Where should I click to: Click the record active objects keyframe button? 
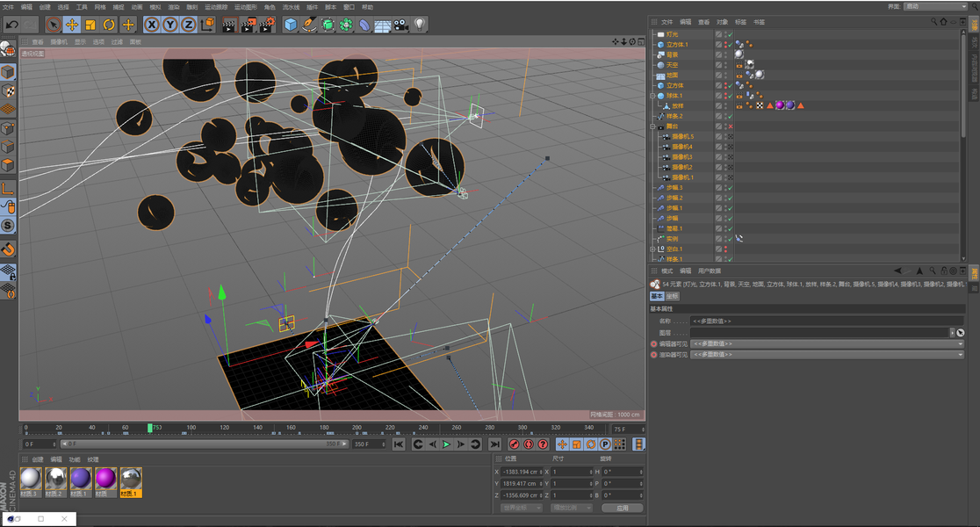point(514,444)
